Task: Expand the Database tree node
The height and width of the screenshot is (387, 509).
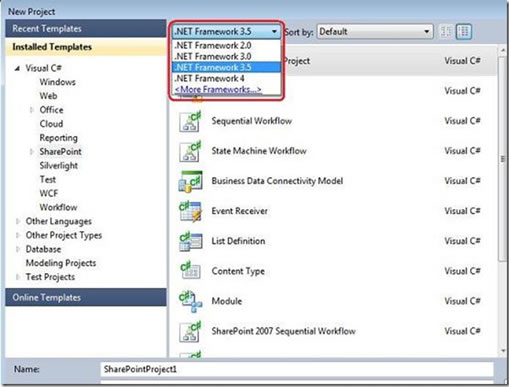Action: click(x=18, y=249)
